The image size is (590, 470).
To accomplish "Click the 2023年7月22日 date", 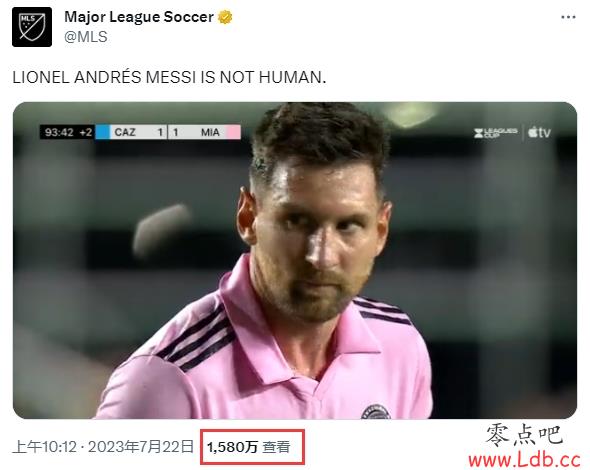I will pyautogui.click(x=141, y=447).
